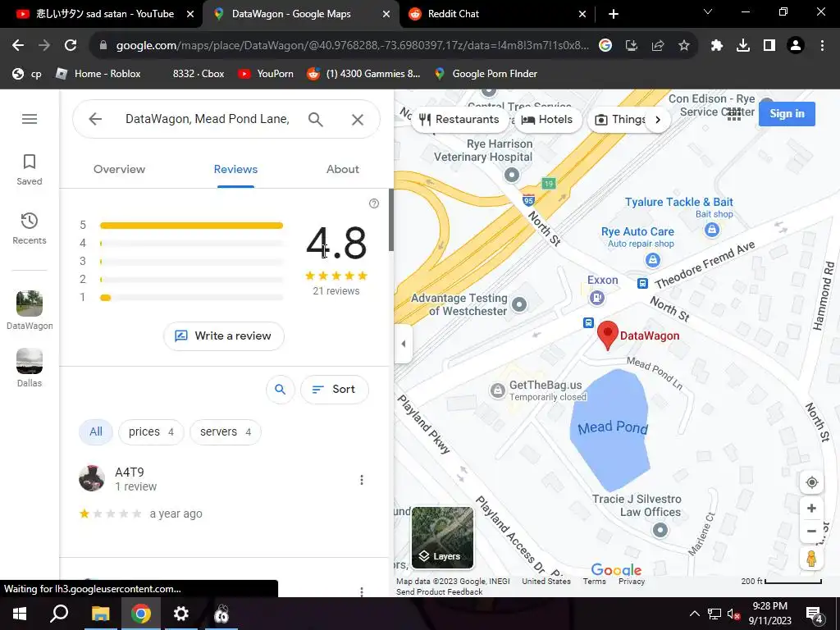
Task: Open Home - Roblox bookmark
Action: 98,74
